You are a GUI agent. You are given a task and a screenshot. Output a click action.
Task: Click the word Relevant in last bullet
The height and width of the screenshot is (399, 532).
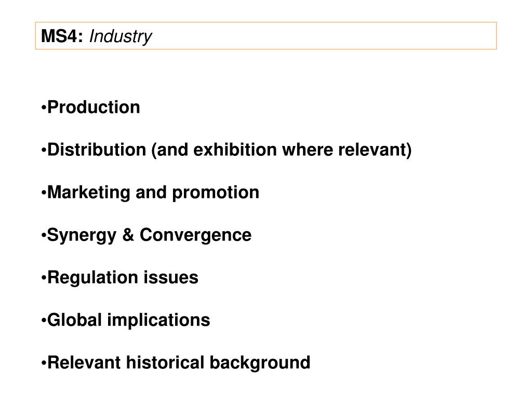point(84,362)
